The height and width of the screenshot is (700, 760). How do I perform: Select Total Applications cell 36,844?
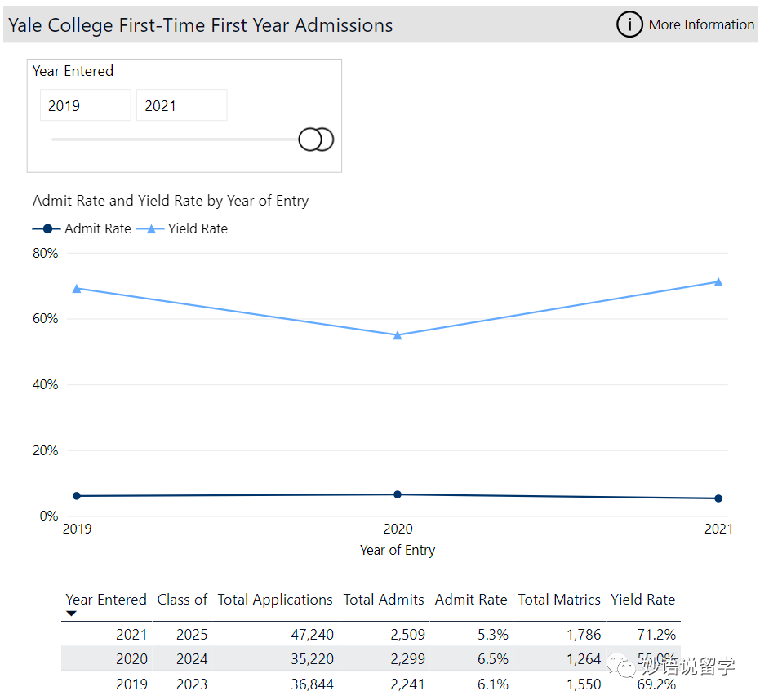click(x=312, y=684)
